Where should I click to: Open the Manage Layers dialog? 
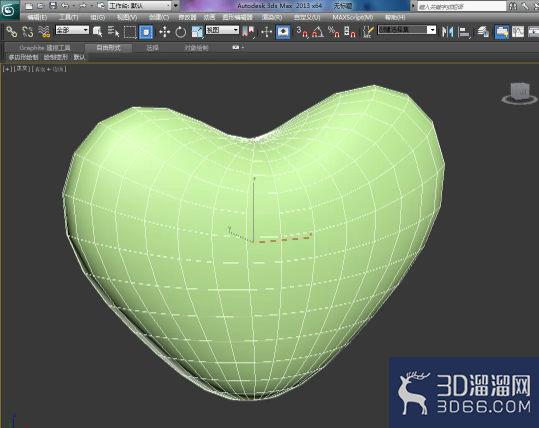(x=483, y=32)
